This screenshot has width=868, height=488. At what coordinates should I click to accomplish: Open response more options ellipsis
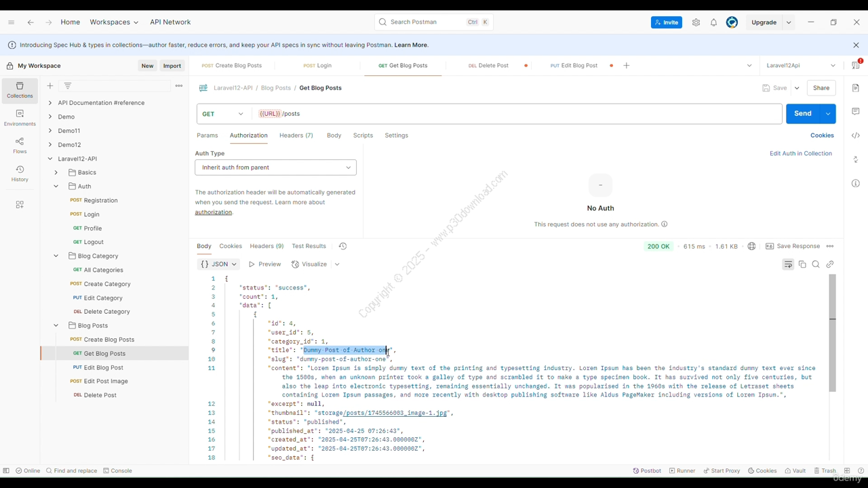pyautogui.click(x=830, y=246)
